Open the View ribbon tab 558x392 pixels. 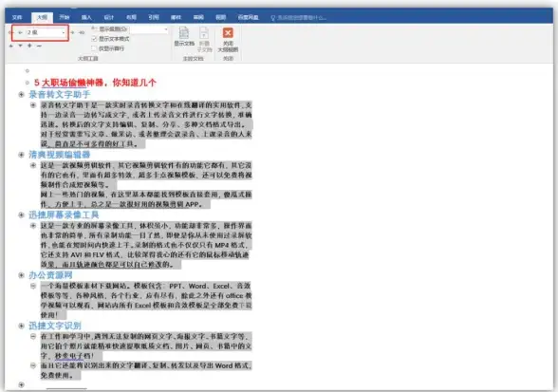click(x=220, y=17)
